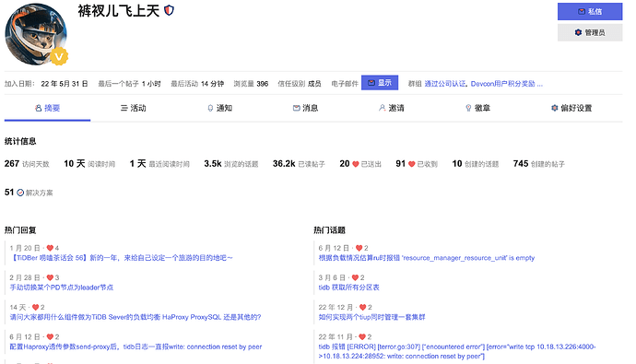The image size is (636, 364).
Task: Open the tidb 获取所有分区表 topic
Action: pyautogui.click(x=348, y=288)
